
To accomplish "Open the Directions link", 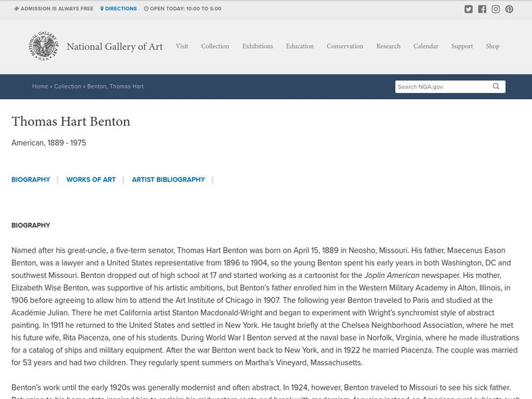I will (121, 9).
